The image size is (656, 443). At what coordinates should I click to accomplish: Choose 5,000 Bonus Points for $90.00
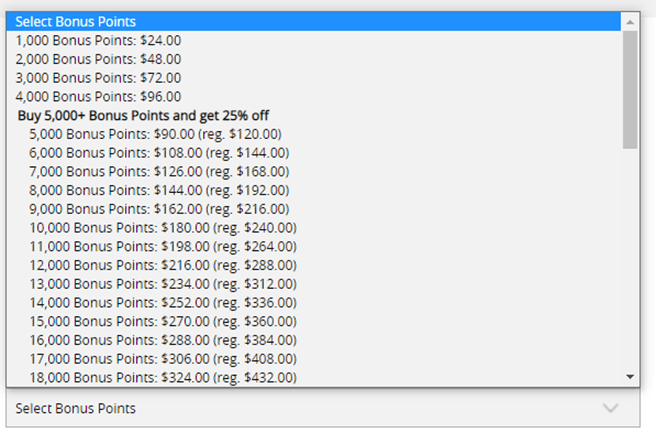(x=155, y=134)
